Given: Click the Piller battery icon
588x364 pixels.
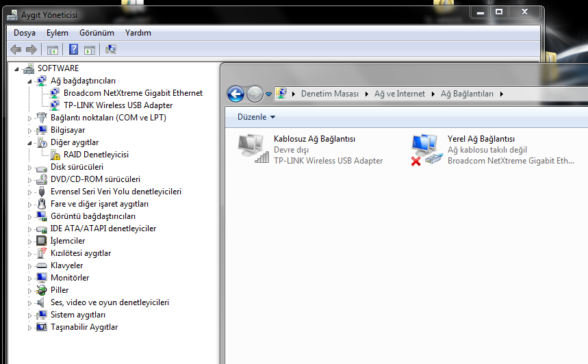Looking at the screenshot, I should point(41,290).
